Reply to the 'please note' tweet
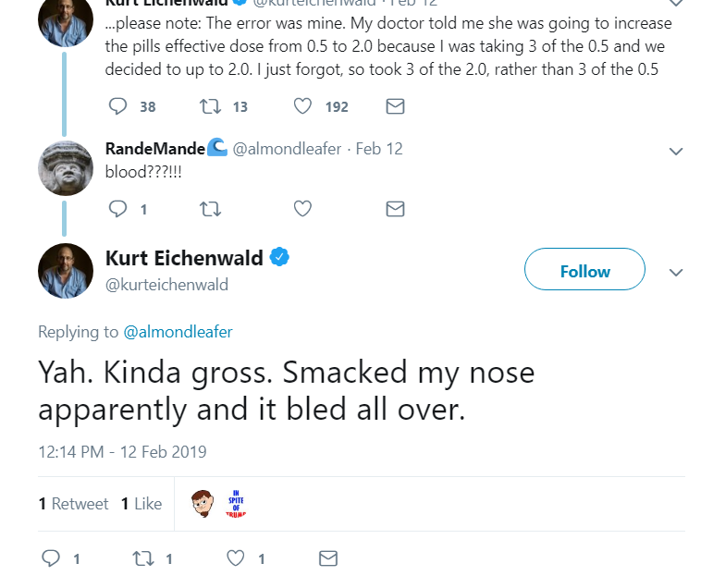701x588 pixels. coord(118,106)
